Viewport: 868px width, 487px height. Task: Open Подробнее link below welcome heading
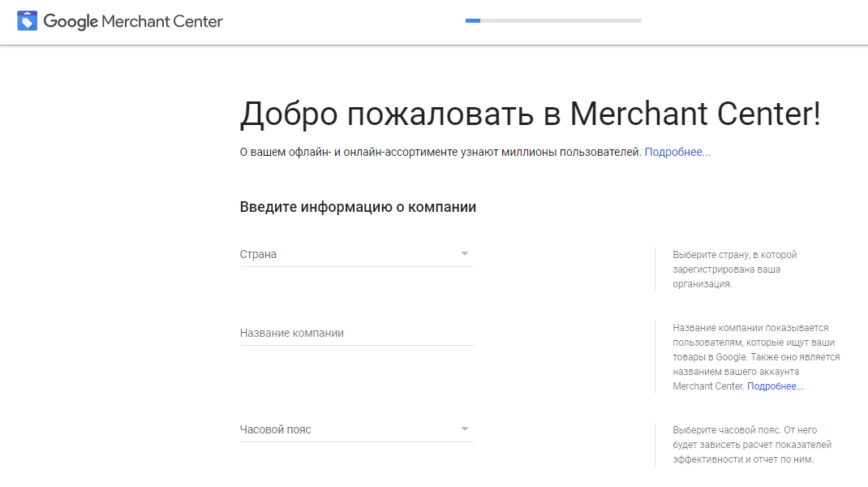pos(677,152)
